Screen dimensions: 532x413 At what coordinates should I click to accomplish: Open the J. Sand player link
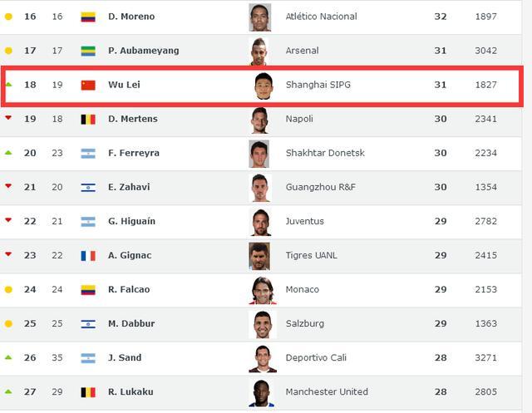click(125, 357)
